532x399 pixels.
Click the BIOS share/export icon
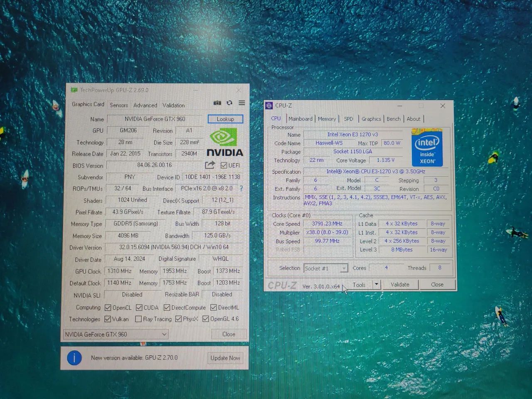click(x=210, y=165)
